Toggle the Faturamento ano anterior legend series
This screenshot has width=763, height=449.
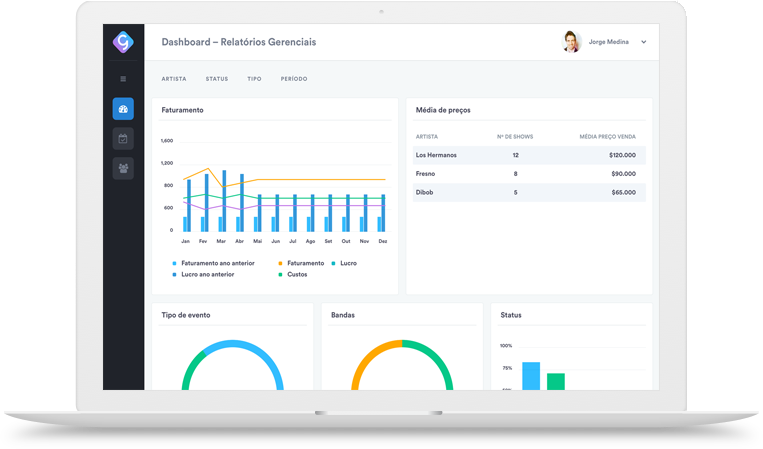click(217, 263)
